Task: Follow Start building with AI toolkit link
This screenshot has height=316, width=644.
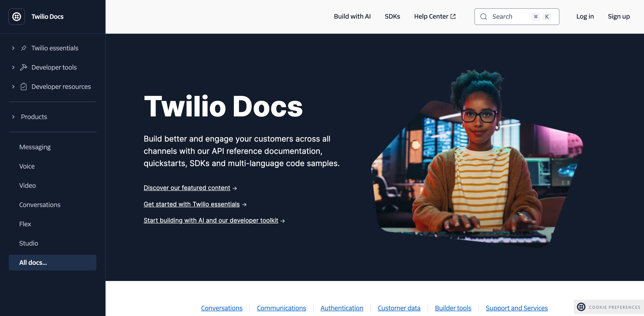Action: pos(211,221)
